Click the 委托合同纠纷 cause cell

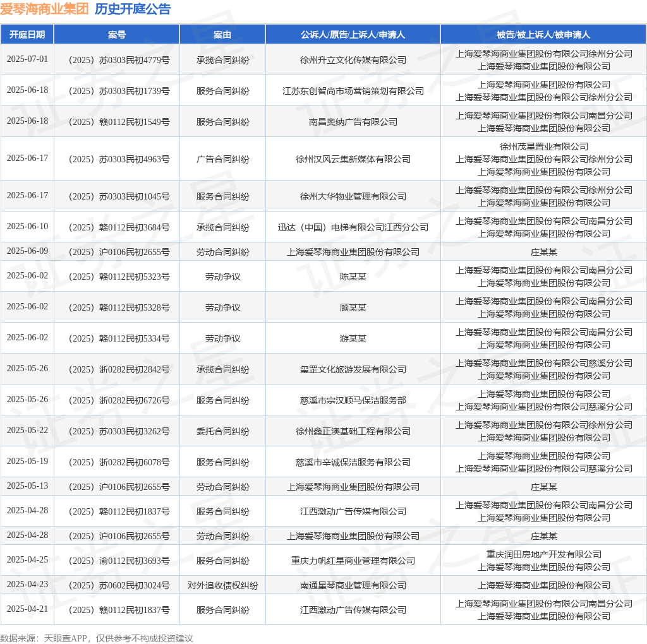point(222,431)
